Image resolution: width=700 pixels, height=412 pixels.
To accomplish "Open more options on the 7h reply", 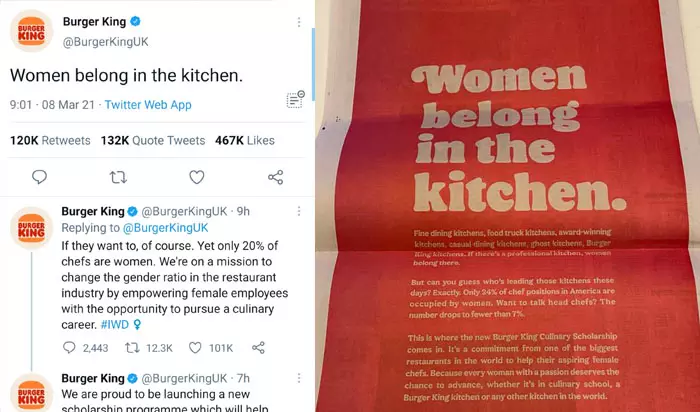I will pos(299,378).
